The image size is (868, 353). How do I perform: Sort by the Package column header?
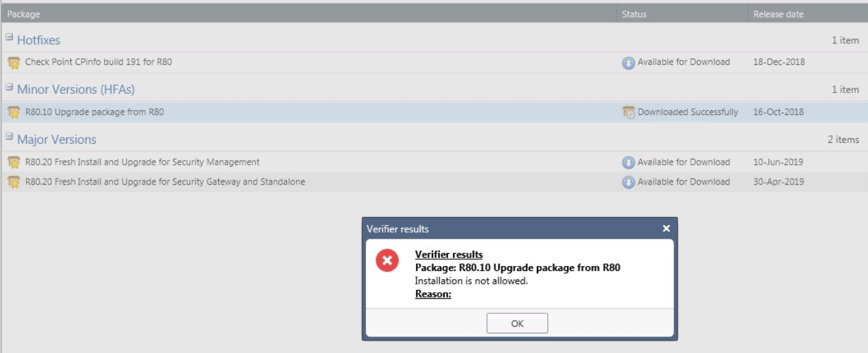(x=24, y=14)
